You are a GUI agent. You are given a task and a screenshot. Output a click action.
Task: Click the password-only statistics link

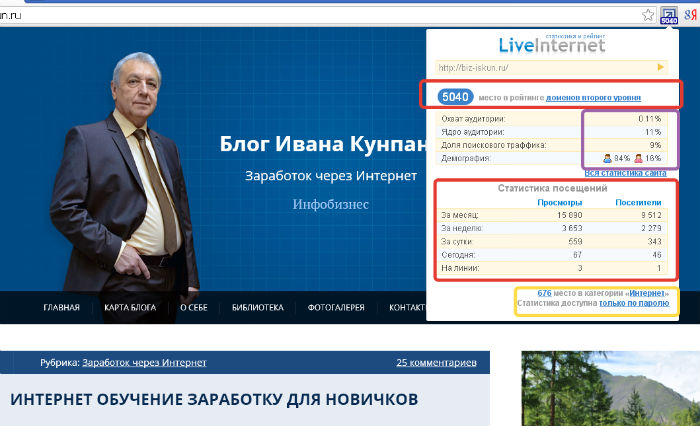pyautogui.click(x=634, y=303)
